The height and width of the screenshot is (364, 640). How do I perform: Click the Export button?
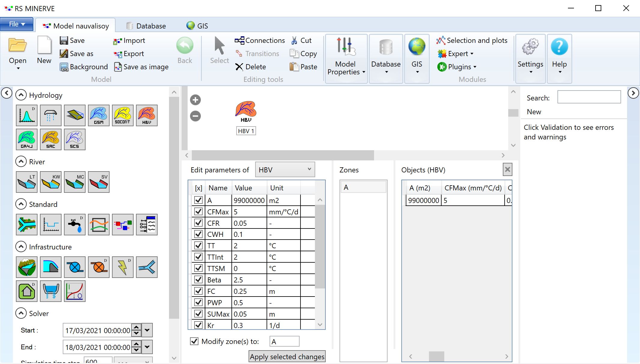[x=128, y=54]
